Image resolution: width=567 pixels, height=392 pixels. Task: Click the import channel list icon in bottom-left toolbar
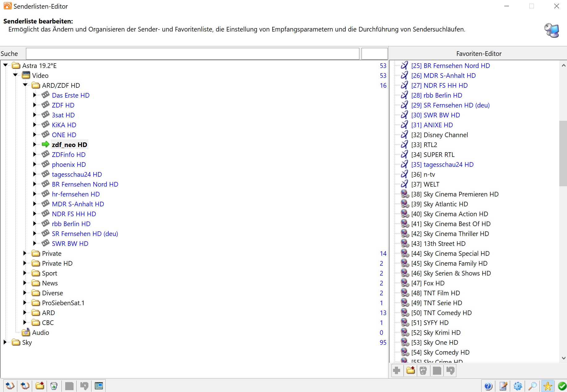pos(10,386)
